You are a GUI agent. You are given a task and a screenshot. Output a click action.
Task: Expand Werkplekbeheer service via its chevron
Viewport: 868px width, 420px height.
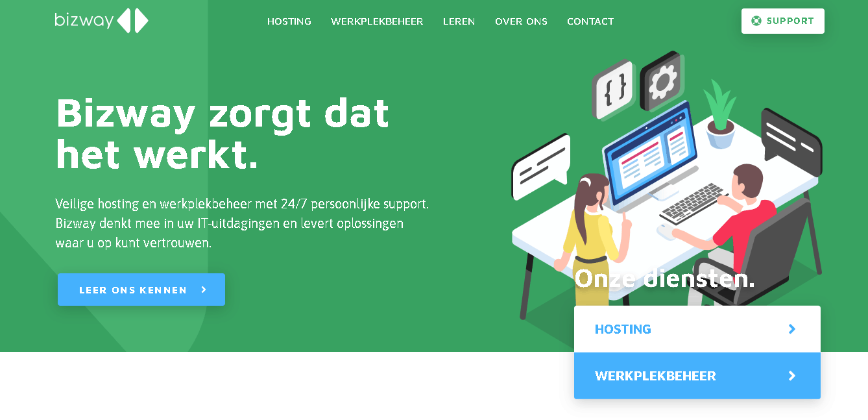point(791,376)
